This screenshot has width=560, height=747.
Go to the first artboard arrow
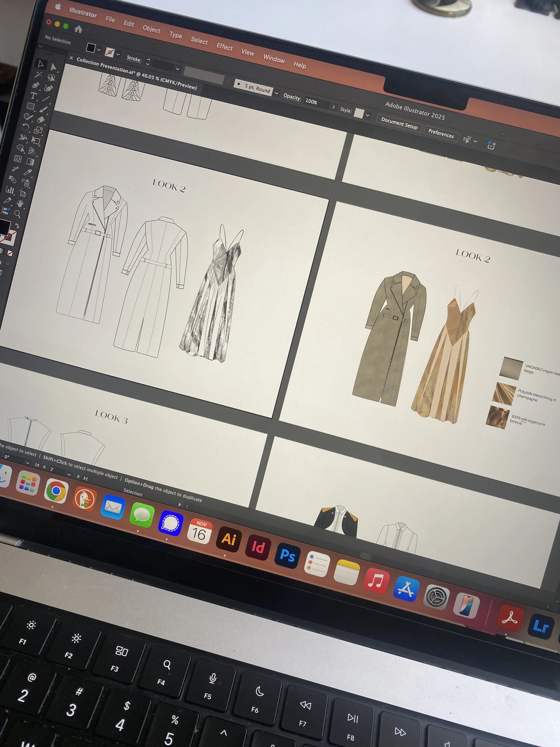coord(37,465)
